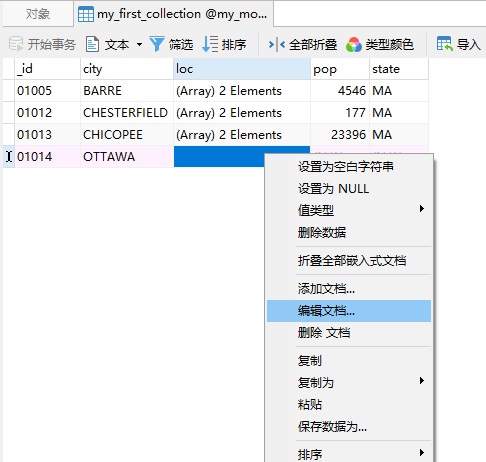Switch to the objects (对象) tab
Viewport: 486px width, 462px height.
tap(38, 14)
